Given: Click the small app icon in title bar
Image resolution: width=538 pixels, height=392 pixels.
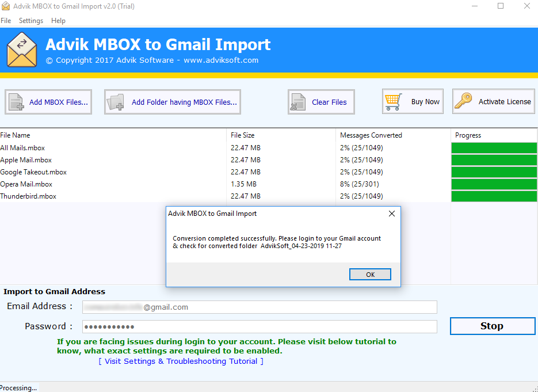Looking at the screenshot, I should (6, 6).
